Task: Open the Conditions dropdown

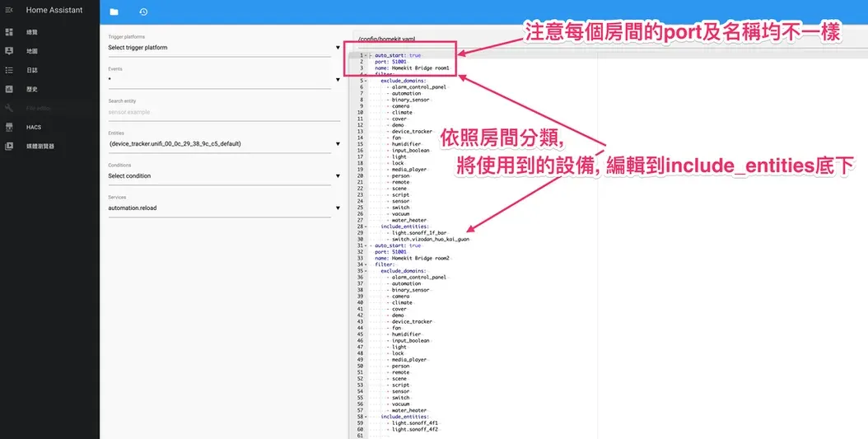Action: 224,176
